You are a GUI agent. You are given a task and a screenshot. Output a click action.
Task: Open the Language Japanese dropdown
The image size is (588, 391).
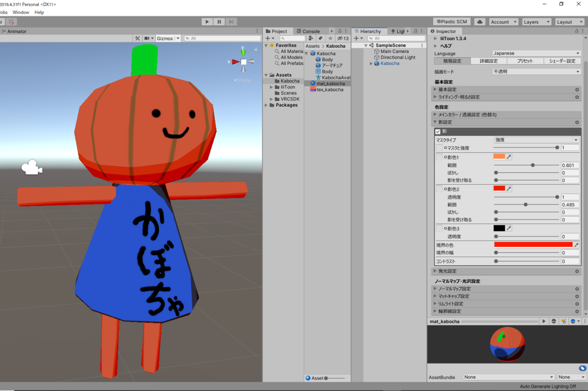(x=537, y=53)
